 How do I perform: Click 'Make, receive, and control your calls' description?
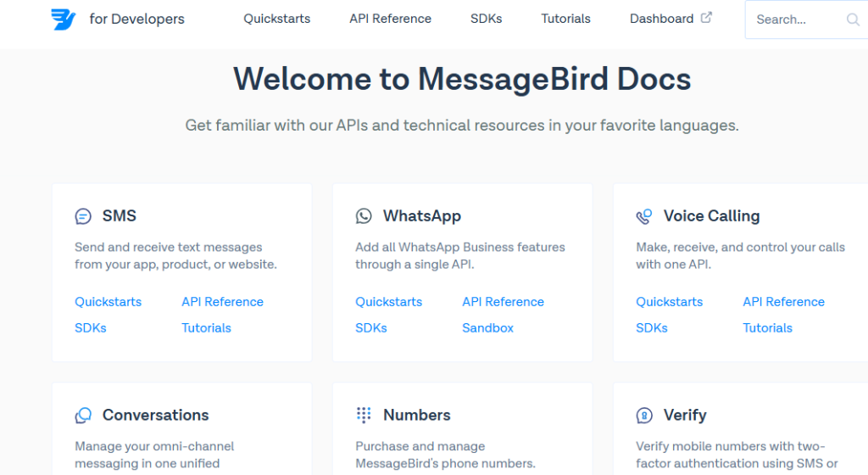tap(741, 256)
